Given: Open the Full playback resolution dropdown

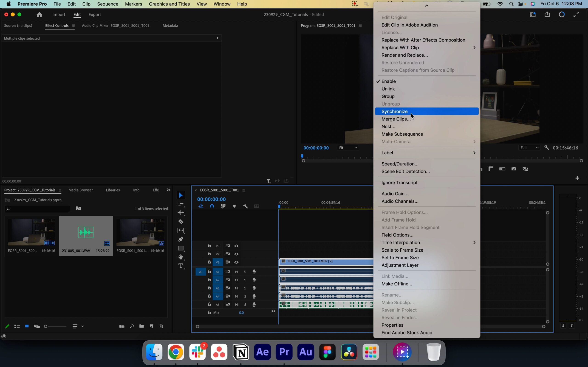Looking at the screenshot, I should coord(529,147).
